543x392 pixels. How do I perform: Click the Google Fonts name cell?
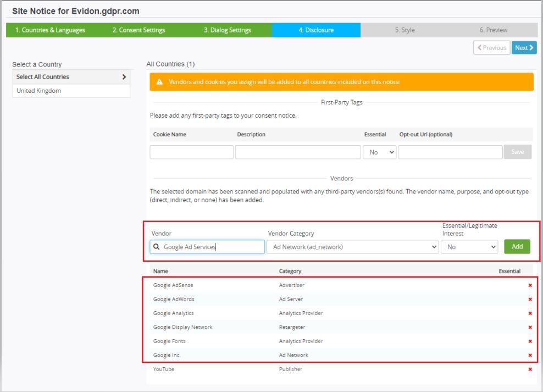(x=169, y=341)
